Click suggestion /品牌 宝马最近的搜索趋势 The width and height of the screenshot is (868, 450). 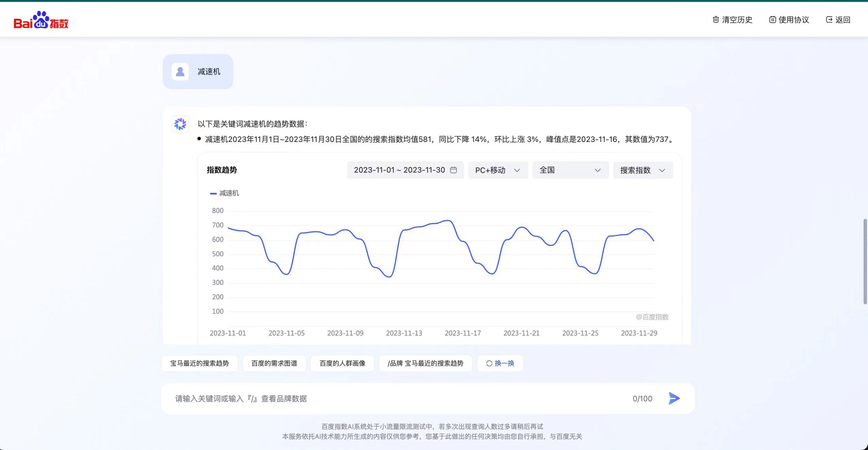click(425, 363)
